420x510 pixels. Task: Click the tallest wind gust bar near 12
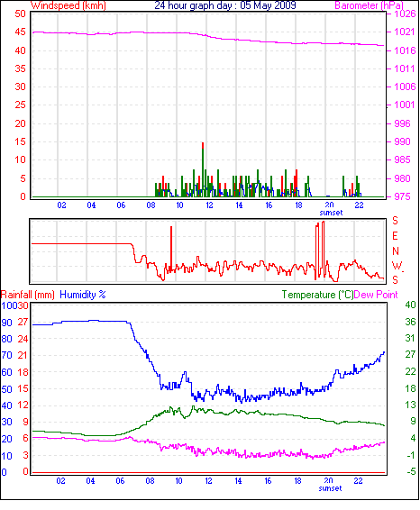203,169
